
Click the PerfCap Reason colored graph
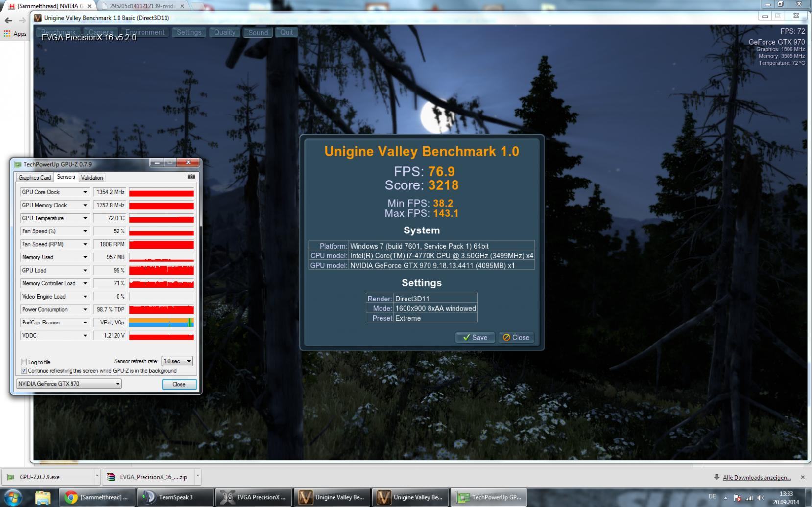point(162,323)
